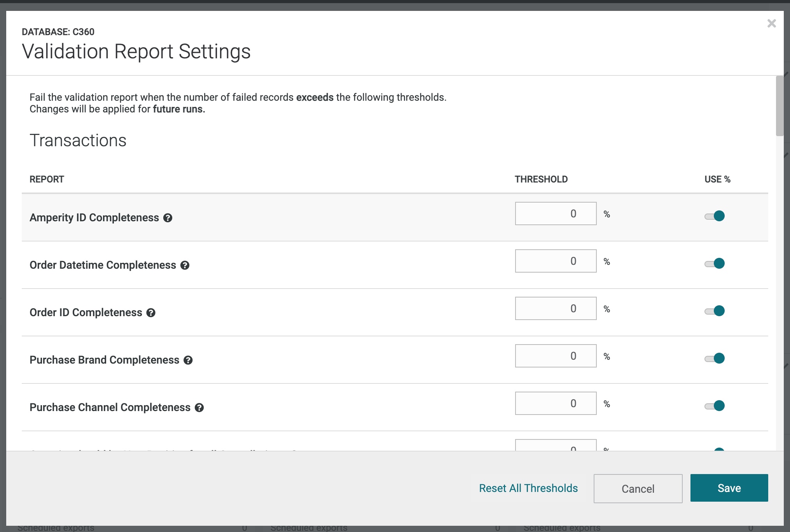Click Reset All Thresholds link
This screenshot has height=532, width=790.
528,488
